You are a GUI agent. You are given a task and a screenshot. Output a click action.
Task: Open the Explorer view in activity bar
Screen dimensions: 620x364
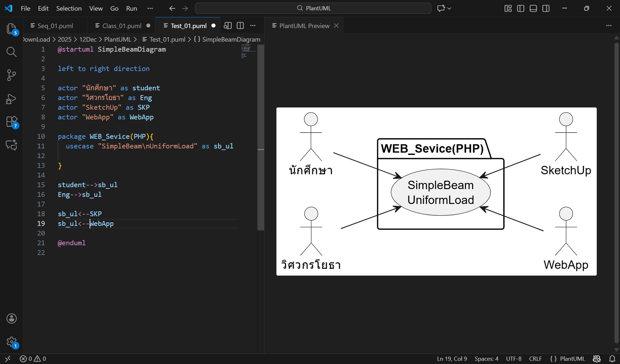(x=12, y=29)
